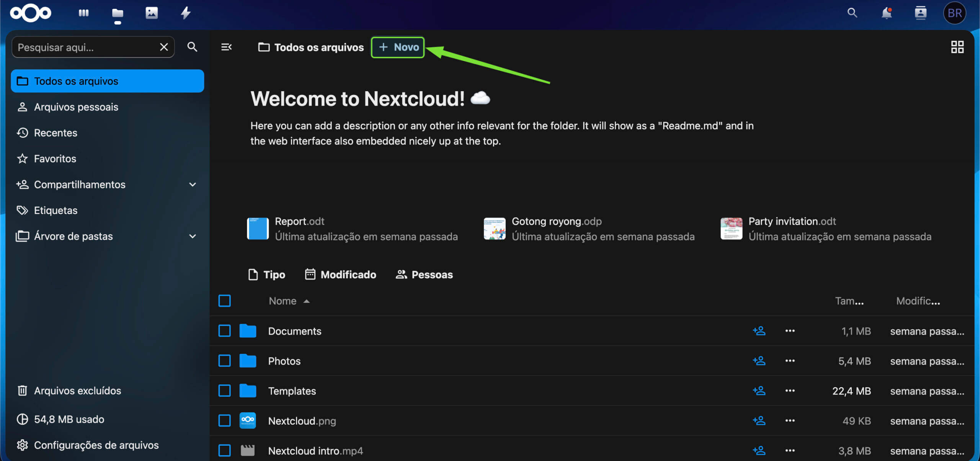Open the Modificado filter dropdown
Viewport: 980px width, 461px height.
340,275
